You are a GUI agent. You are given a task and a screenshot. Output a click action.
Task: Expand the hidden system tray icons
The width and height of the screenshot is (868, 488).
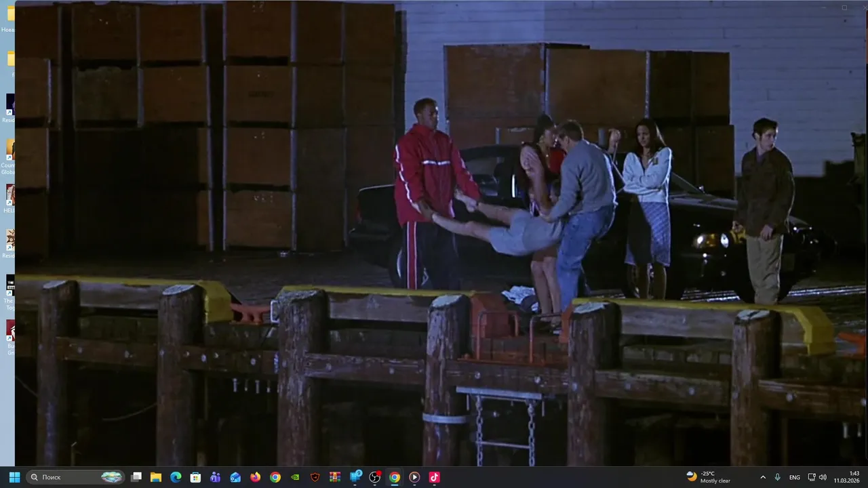tap(763, 477)
